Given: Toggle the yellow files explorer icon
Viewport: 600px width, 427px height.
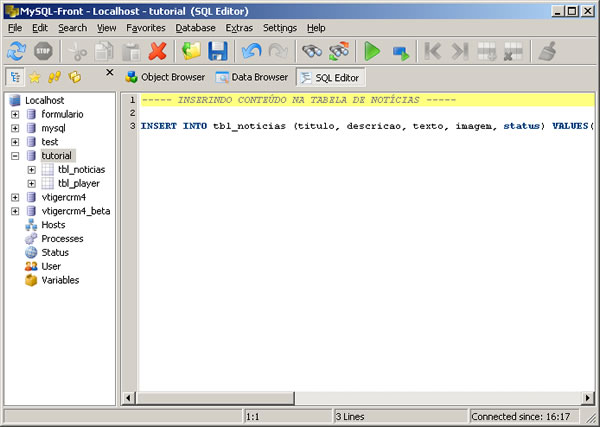Looking at the screenshot, I should (x=75, y=77).
